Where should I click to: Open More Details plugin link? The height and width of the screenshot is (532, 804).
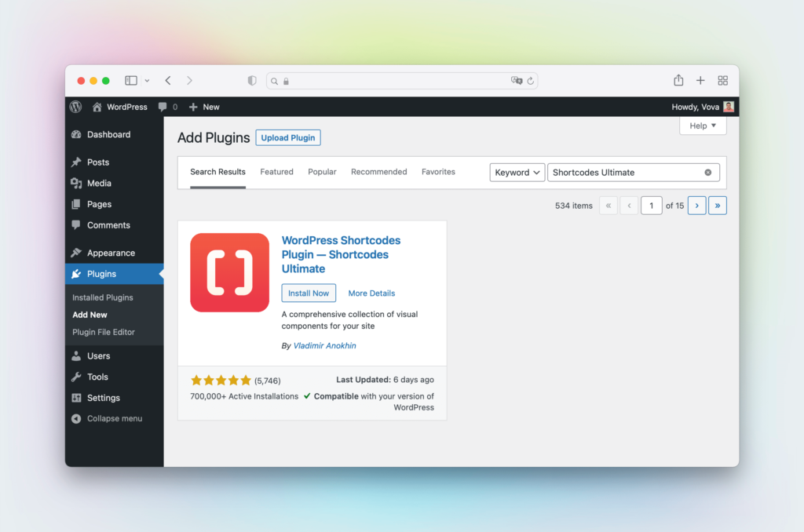pos(371,293)
